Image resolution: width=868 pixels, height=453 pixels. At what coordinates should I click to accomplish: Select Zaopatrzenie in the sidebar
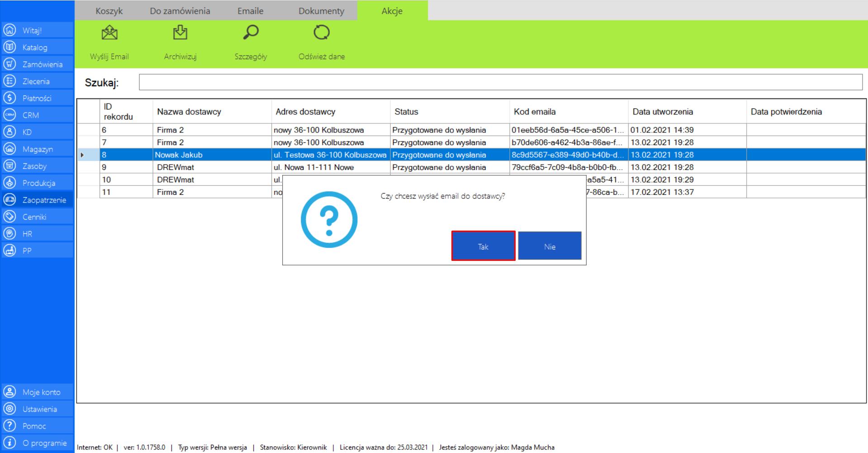click(x=37, y=200)
